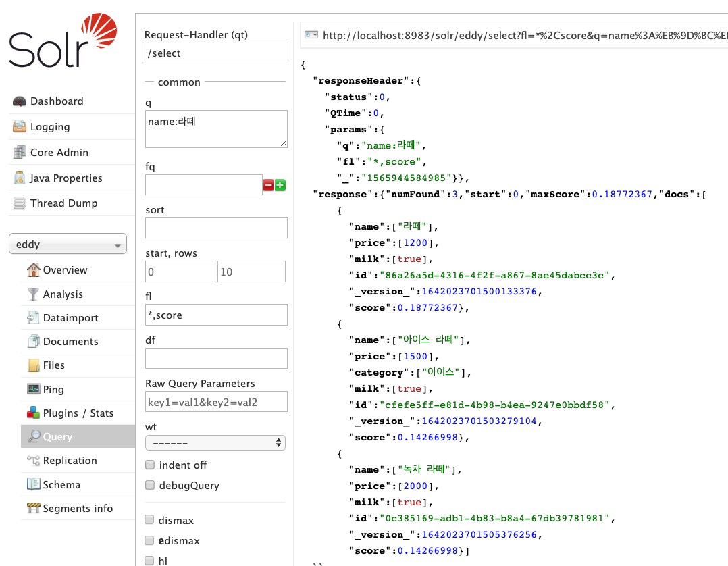Open the Files section
This screenshot has width=728, height=566.
tap(54, 365)
